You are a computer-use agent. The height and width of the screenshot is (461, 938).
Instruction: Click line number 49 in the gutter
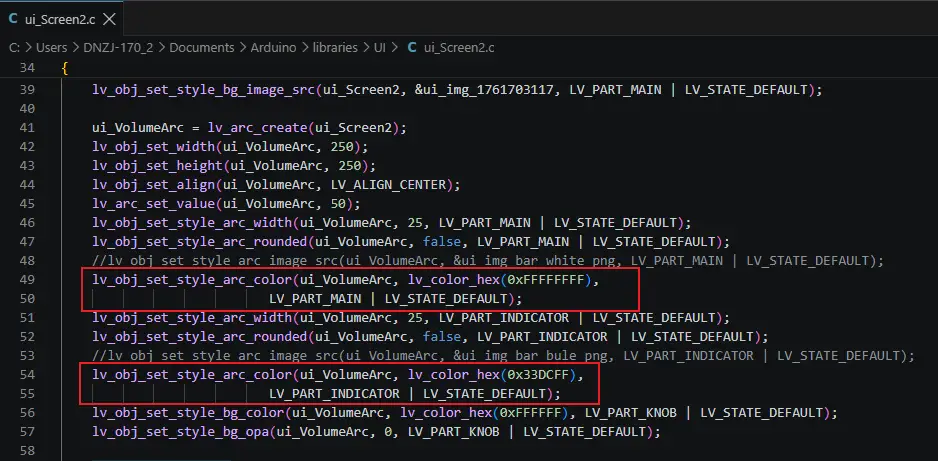(x=28, y=279)
